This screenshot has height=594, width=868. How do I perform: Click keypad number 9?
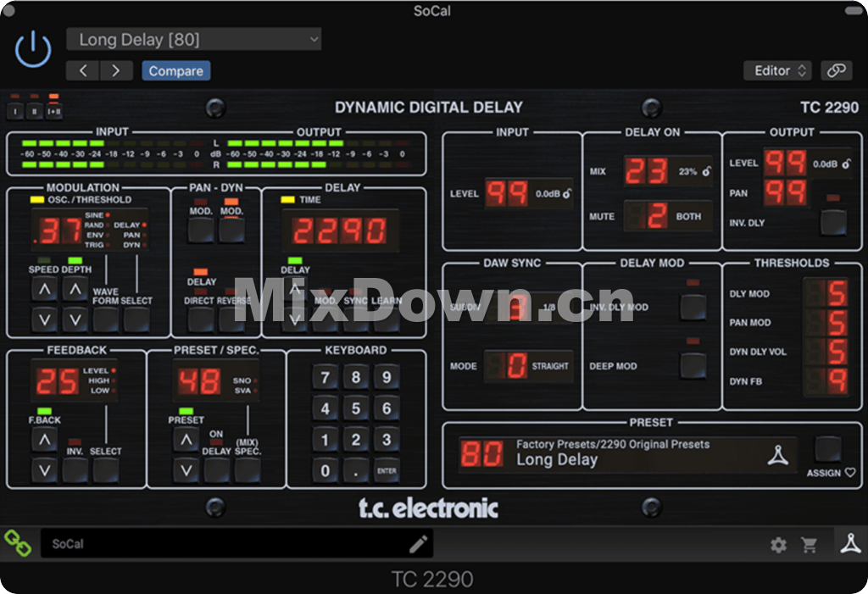tap(387, 378)
